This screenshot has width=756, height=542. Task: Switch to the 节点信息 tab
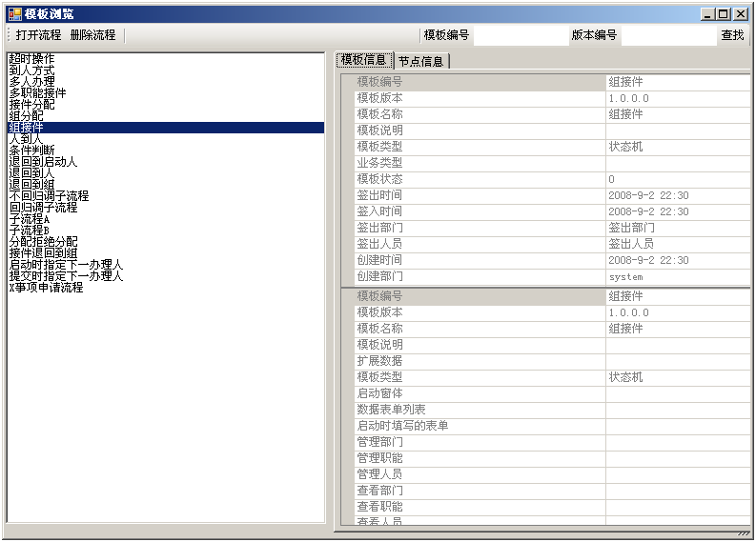[420, 61]
